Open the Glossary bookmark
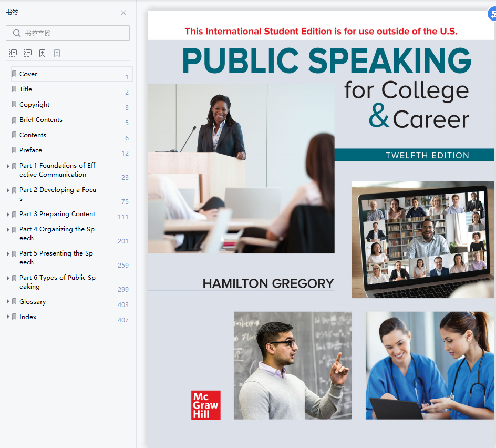Image resolution: width=496 pixels, height=448 pixels. coord(33,302)
